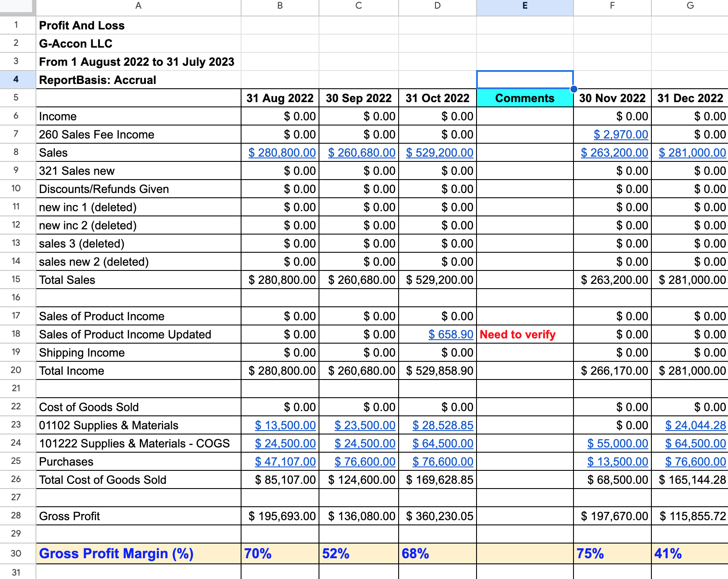Open the $24,044.28 Supplies & Materials link
The width and height of the screenshot is (728, 579).
click(x=695, y=425)
